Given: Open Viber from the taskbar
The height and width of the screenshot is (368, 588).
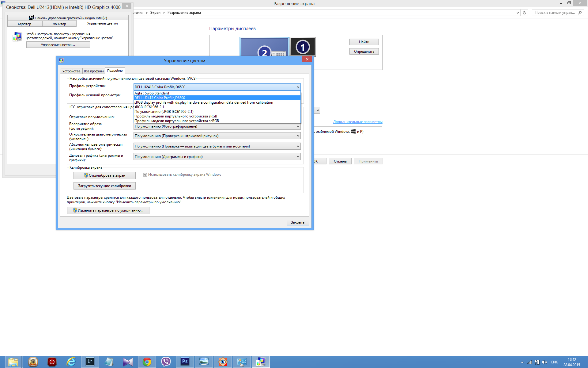Looking at the screenshot, I should coord(166,362).
